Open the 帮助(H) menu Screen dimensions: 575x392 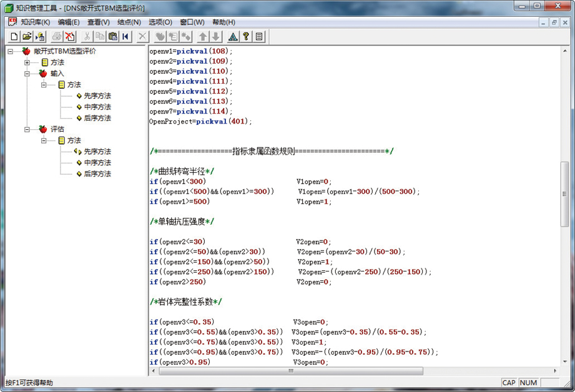click(224, 22)
